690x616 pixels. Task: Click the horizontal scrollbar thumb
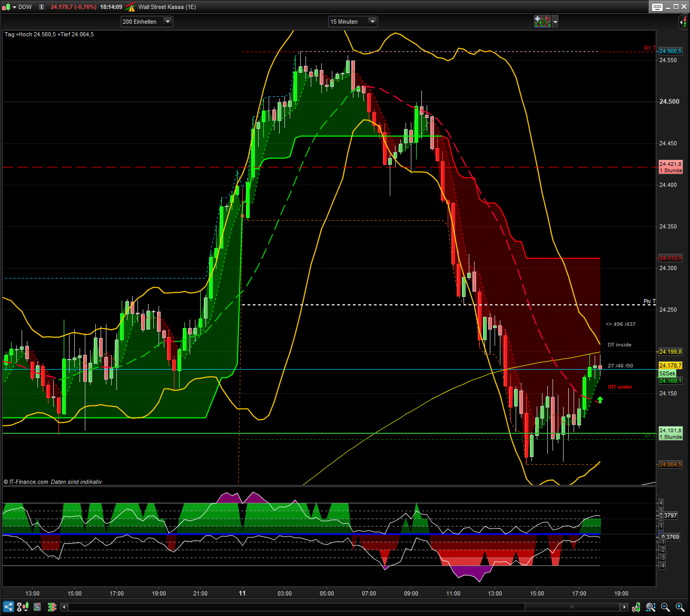571,607
